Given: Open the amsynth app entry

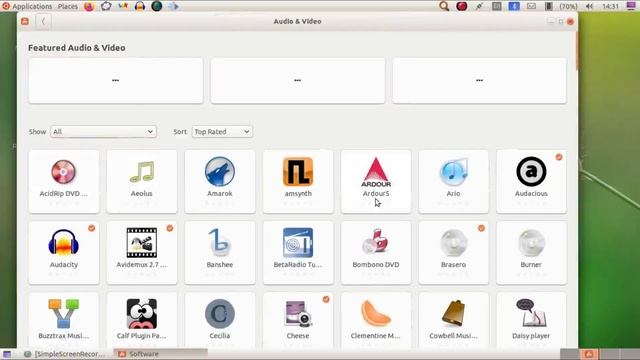Looking at the screenshot, I should click(298, 181).
